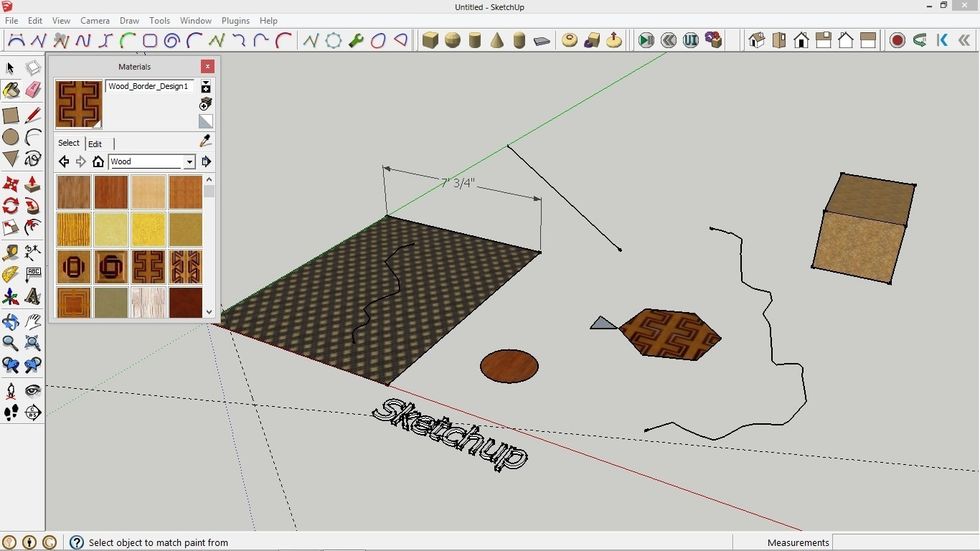980x551 pixels.
Task: Click the 7' 3/4" dimension label
Action: pos(458,183)
